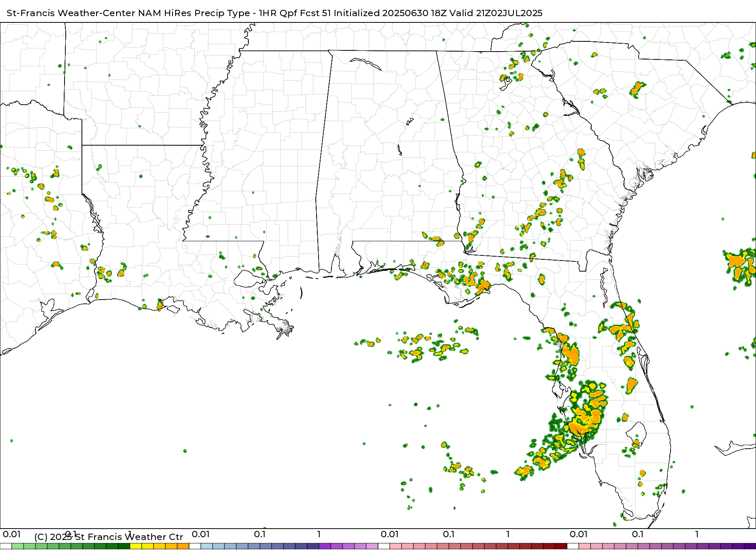Viewport: 756px width, 551px height.
Task: Click the 0.1 label above the red scale
Action: point(449,534)
